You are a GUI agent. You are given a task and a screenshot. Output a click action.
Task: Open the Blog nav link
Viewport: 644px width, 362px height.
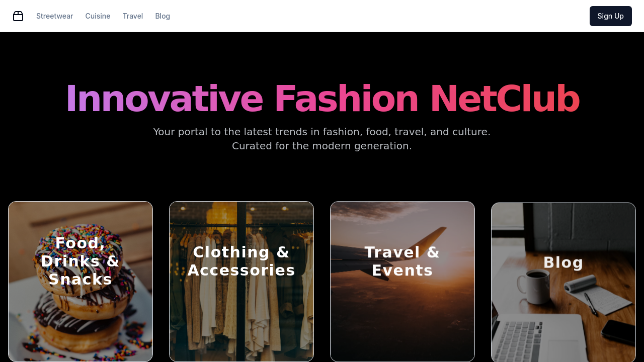click(162, 16)
